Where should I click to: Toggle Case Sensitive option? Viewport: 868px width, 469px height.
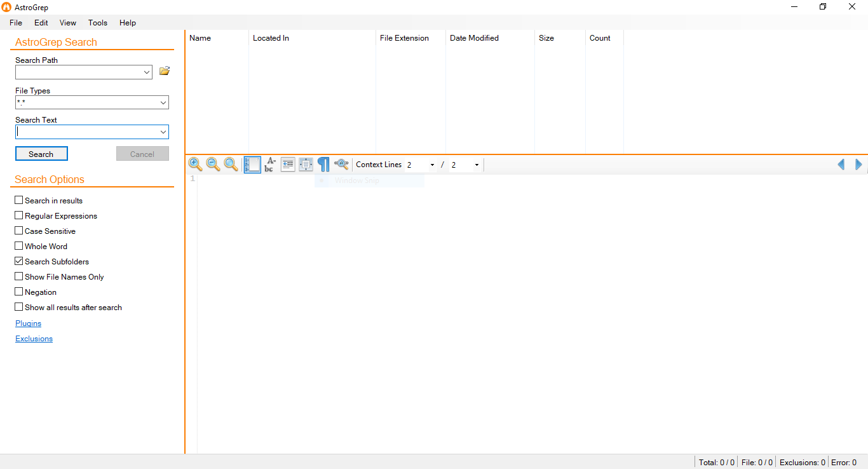pos(19,231)
